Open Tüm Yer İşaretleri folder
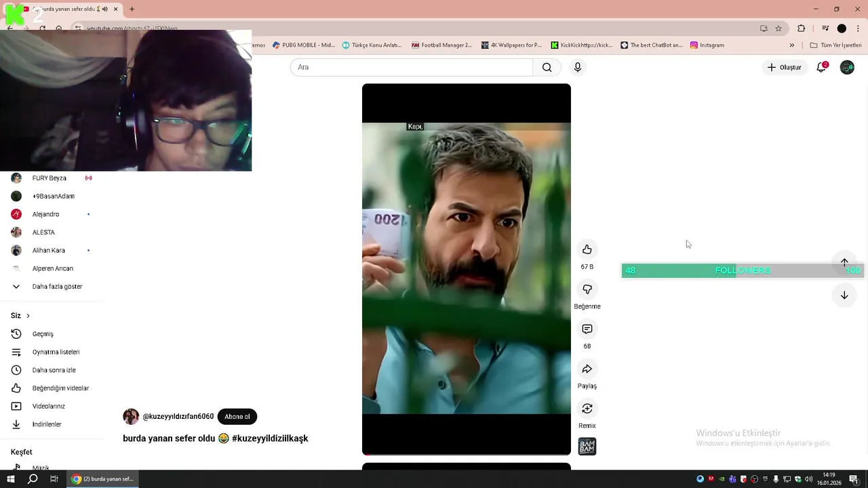This screenshot has height=488, width=868. (835, 45)
